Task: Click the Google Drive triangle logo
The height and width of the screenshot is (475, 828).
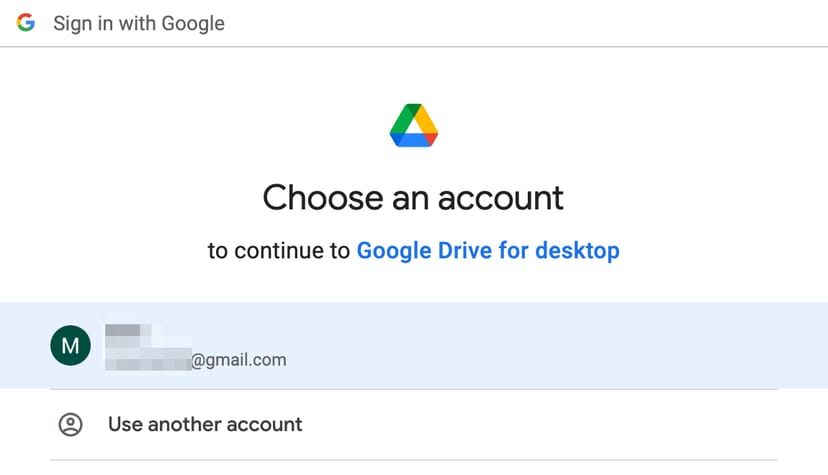Action: (x=414, y=125)
